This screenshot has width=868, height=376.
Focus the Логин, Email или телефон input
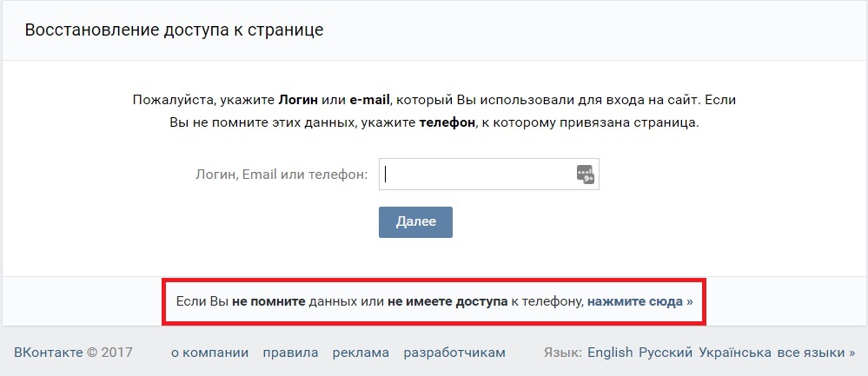pos(489,175)
